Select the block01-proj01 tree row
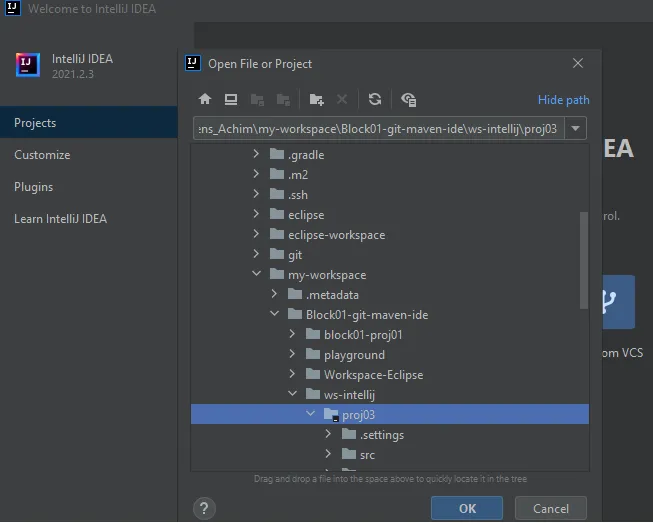Screen dimensions: 653x523 tap(390, 334)
